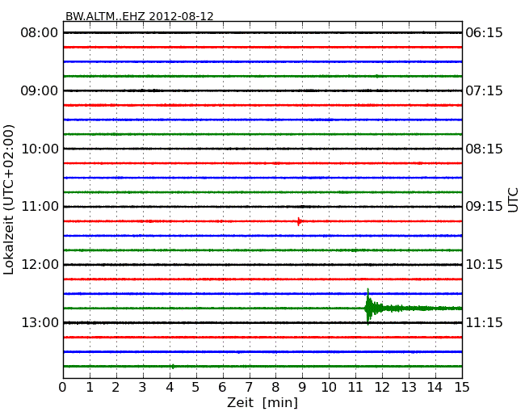Pick the x-axis tick label 7
The width and height of the screenshot is (525, 420).
(249, 387)
